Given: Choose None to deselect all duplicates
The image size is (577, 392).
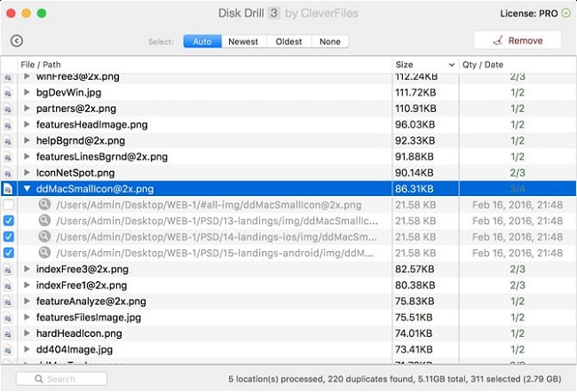Looking at the screenshot, I should pos(330,42).
